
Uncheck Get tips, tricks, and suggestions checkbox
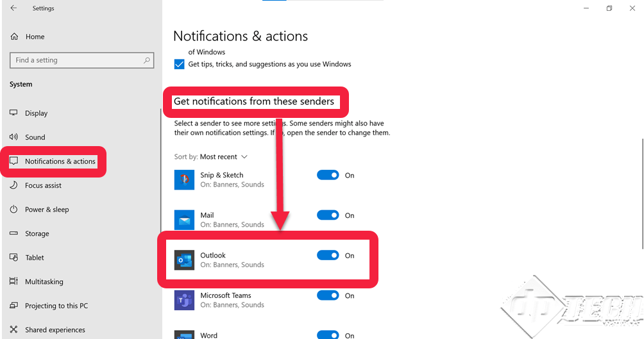click(179, 64)
